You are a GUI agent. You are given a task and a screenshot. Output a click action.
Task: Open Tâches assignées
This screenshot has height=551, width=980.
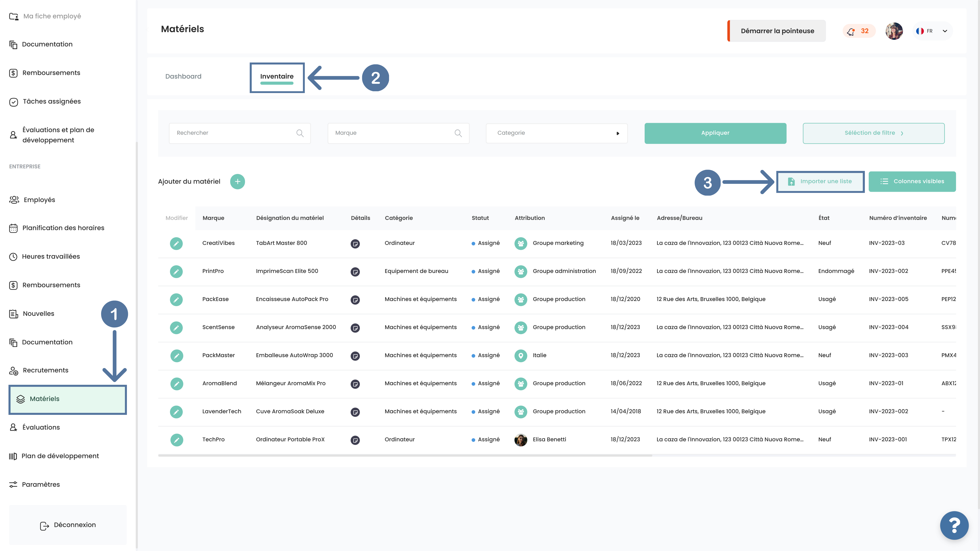[x=45, y=102]
